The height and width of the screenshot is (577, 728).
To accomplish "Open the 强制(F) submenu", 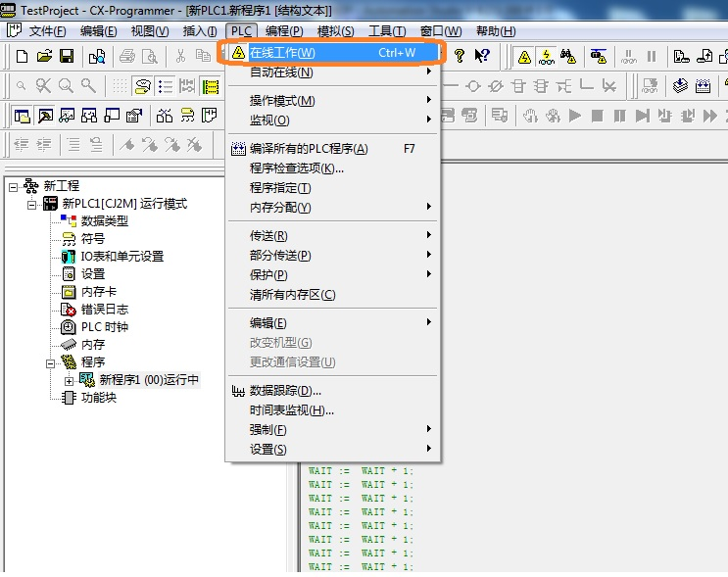I will 332,429.
